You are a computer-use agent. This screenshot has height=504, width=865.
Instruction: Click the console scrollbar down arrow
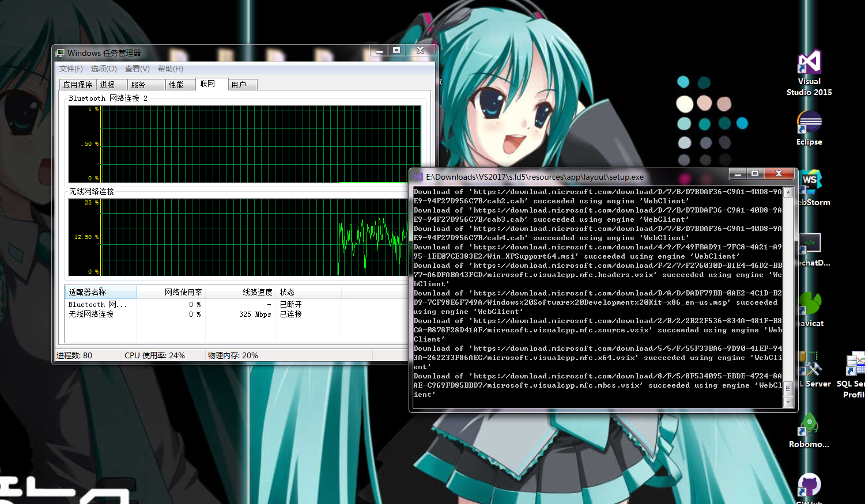point(788,403)
